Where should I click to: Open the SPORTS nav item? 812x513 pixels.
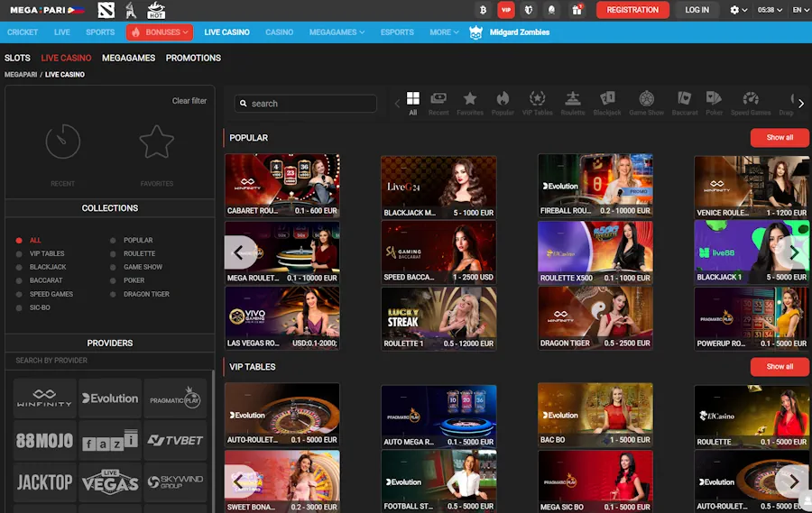[x=100, y=32]
